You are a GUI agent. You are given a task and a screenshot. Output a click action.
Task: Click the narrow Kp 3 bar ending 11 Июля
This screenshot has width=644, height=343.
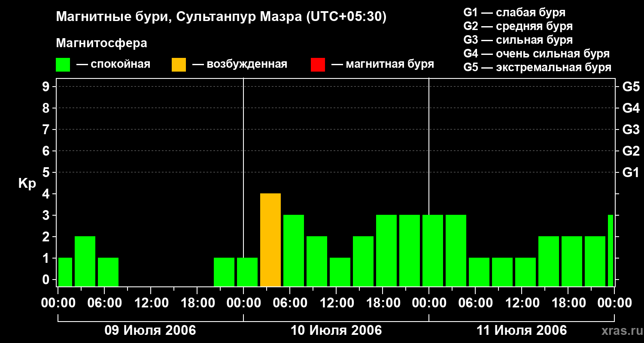[611, 250]
